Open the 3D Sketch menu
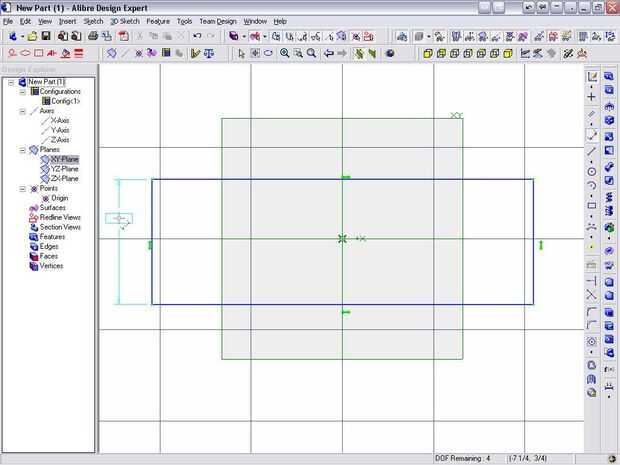 [x=125, y=21]
